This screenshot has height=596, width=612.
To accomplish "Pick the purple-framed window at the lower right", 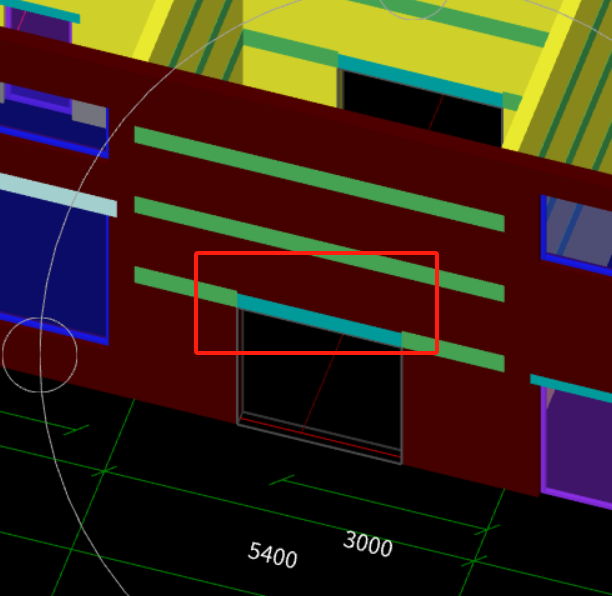I will click(576, 447).
